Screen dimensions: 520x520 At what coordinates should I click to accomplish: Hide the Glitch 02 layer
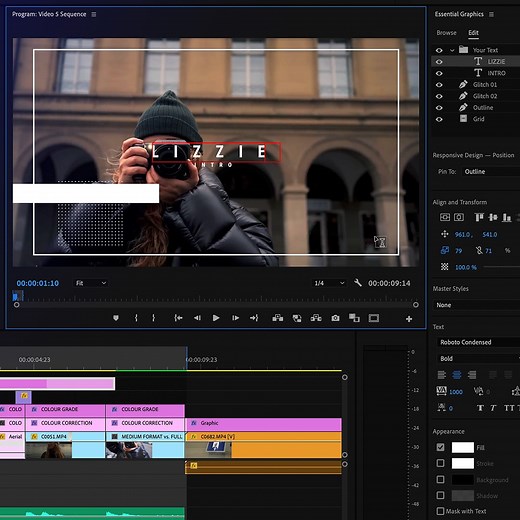(x=439, y=96)
